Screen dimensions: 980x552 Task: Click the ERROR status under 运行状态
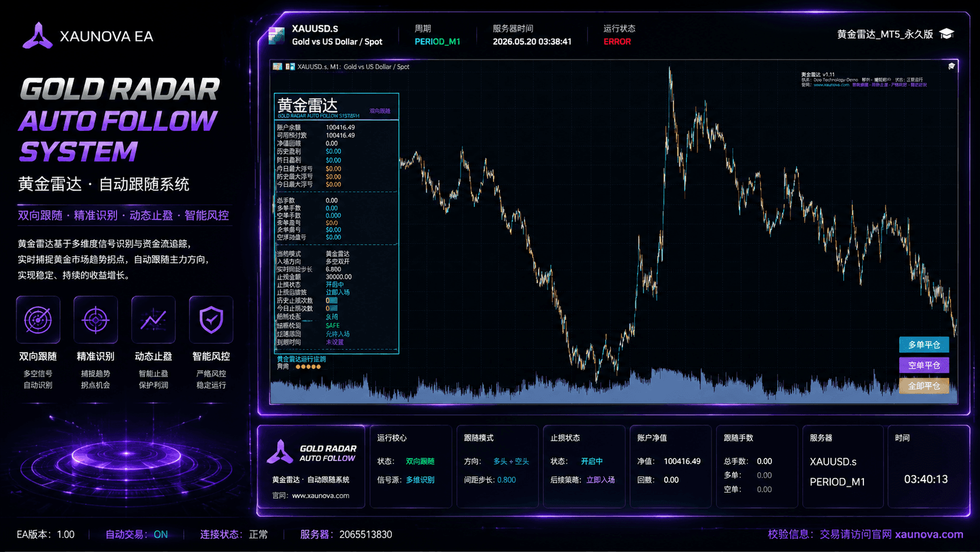[x=617, y=42]
